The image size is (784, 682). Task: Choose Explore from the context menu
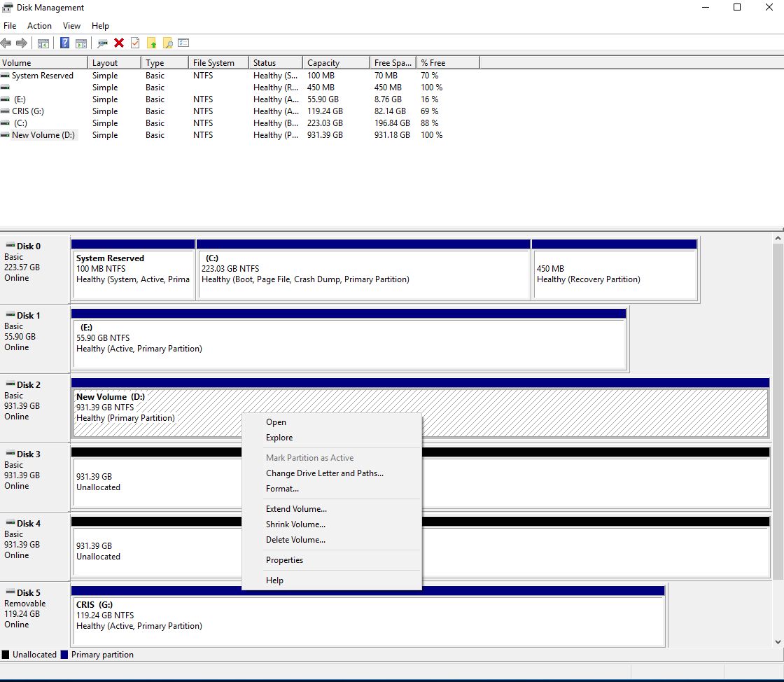point(332,438)
